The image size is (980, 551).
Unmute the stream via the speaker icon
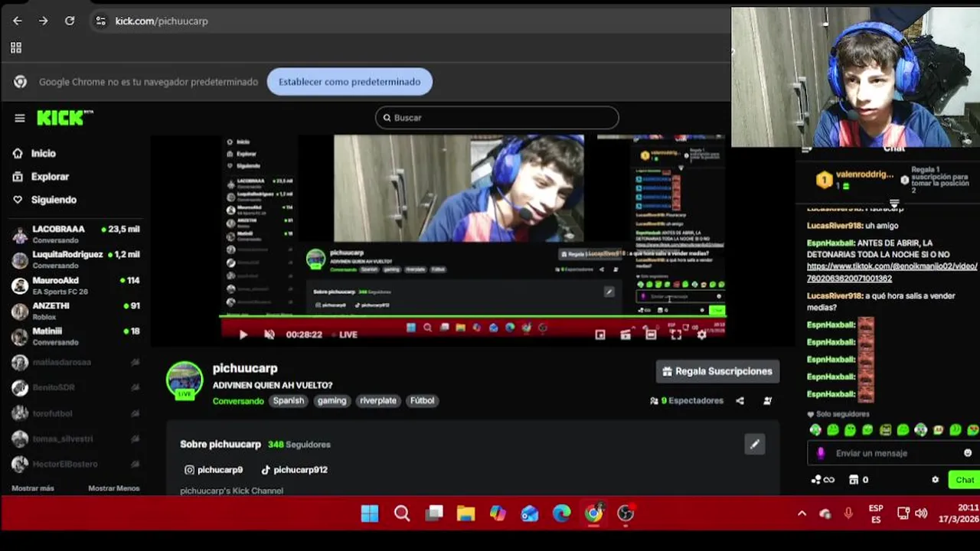(x=269, y=334)
